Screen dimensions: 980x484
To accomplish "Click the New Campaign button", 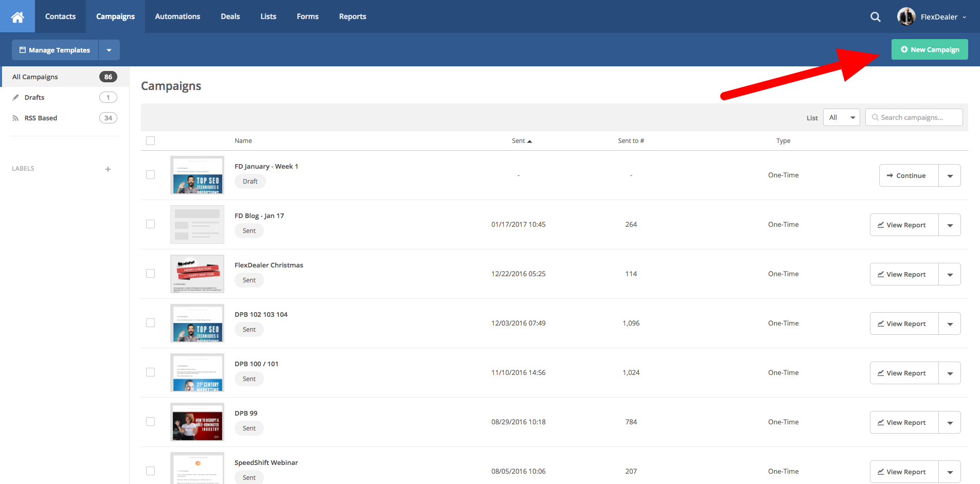I will tap(929, 49).
